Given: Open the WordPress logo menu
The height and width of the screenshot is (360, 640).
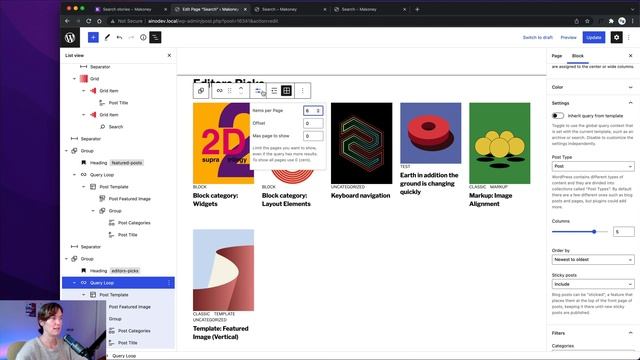Looking at the screenshot, I should click(70, 38).
